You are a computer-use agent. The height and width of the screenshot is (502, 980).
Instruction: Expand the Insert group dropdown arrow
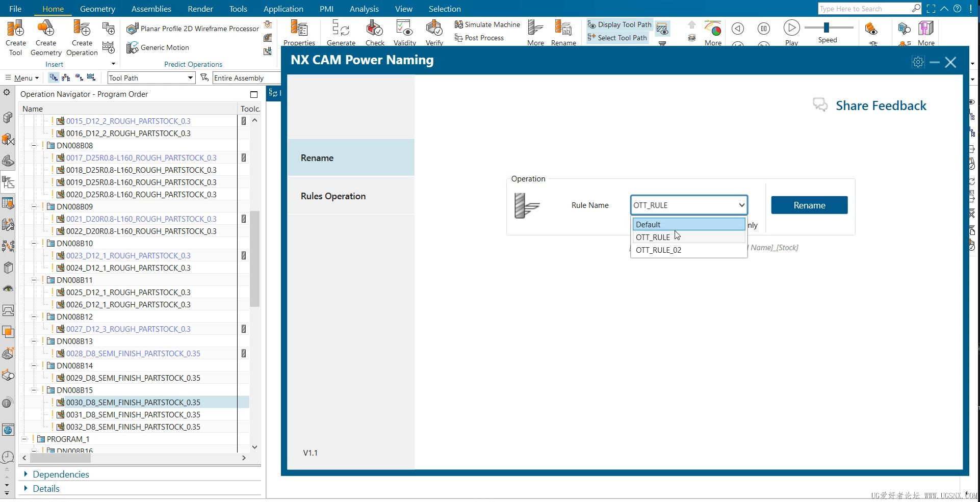click(x=113, y=64)
